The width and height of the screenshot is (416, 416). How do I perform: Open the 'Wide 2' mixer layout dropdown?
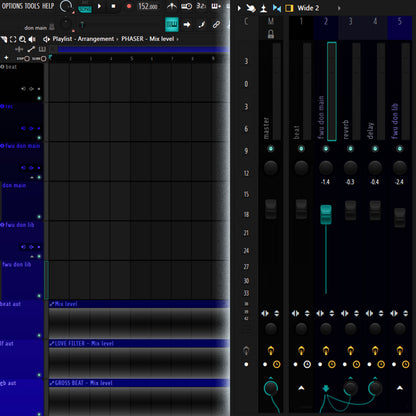coord(308,8)
